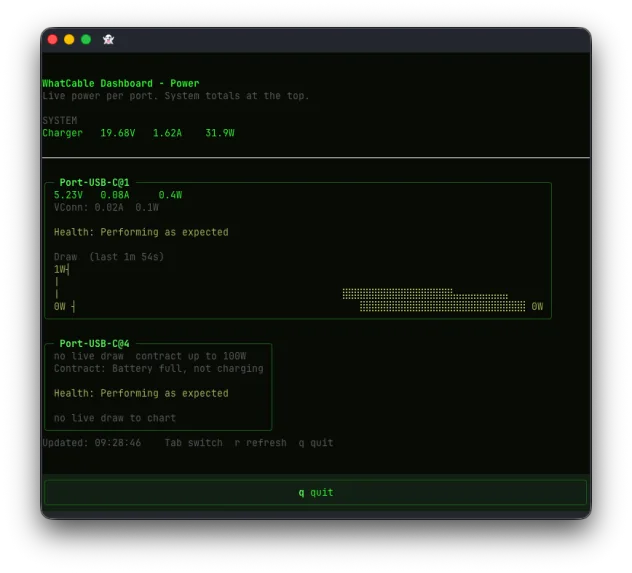Click the Draw (last 1m 54s) label
Screen dimensions: 632x573
109,257
